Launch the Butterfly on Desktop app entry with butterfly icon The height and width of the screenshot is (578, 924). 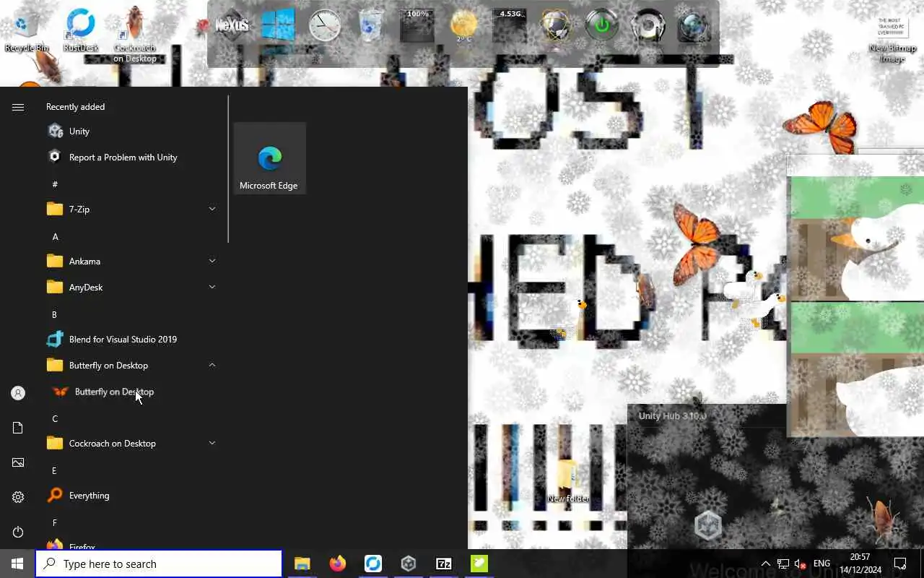tap(131, 392)
